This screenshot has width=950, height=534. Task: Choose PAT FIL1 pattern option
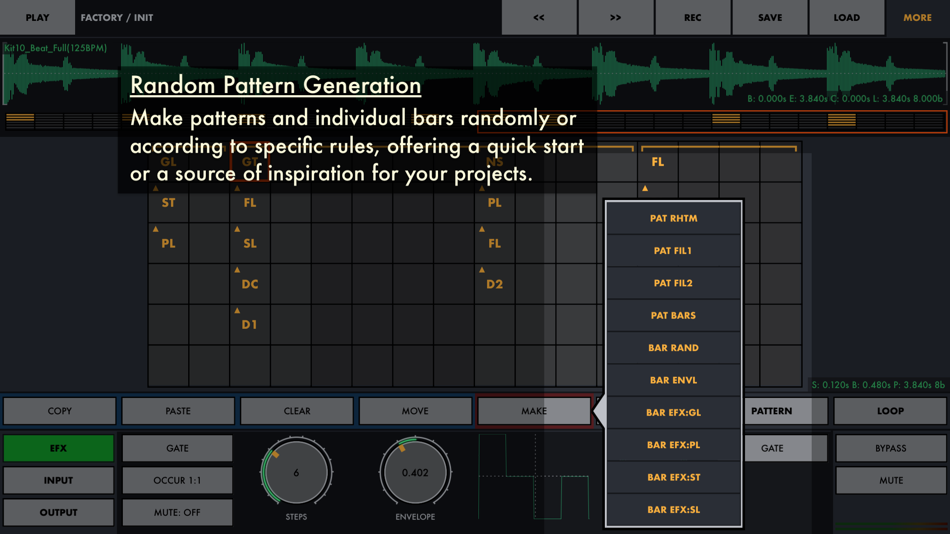click(674, 250)
